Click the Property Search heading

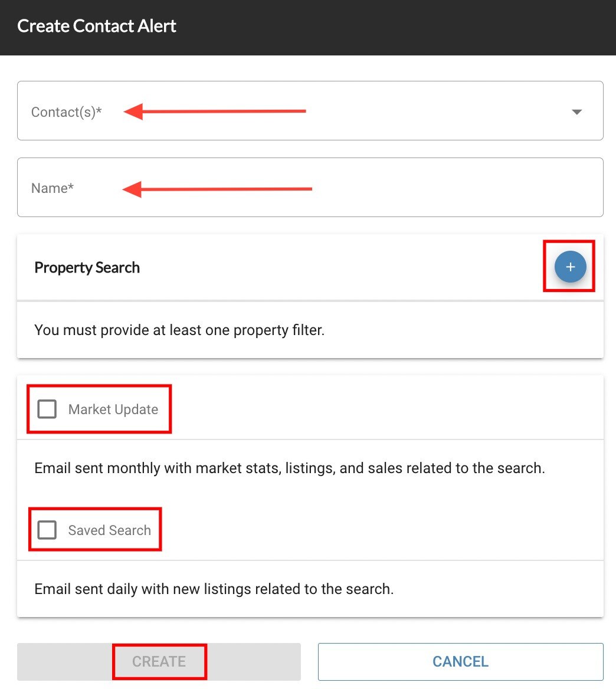(x=87, y=268)
